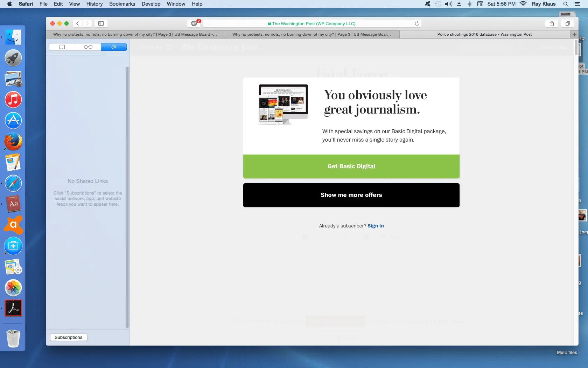Image resolution: width=588 pixels, height=368 pixels.
Task: Click the Adblock Plus extension icon
Action: [194, 23]
